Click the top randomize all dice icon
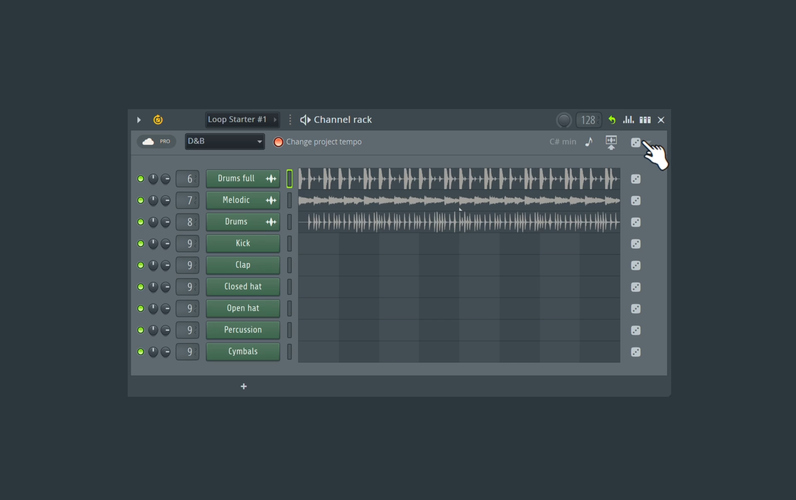 click(x=636, y=143)
